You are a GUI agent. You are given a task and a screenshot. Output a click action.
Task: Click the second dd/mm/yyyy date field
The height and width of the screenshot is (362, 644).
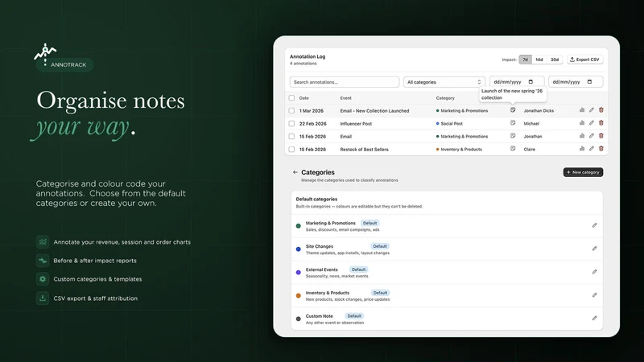point(576,82)
